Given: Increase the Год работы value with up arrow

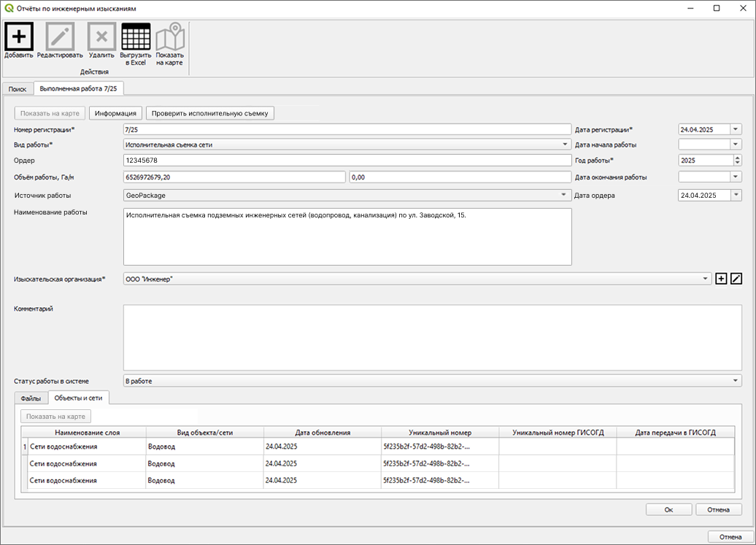Looking at the screenshot, I should click(737, 158).
